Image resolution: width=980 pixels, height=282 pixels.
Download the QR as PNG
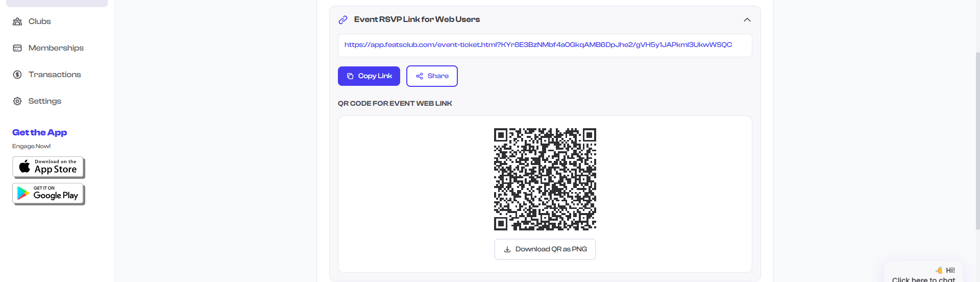coord(545,249)
